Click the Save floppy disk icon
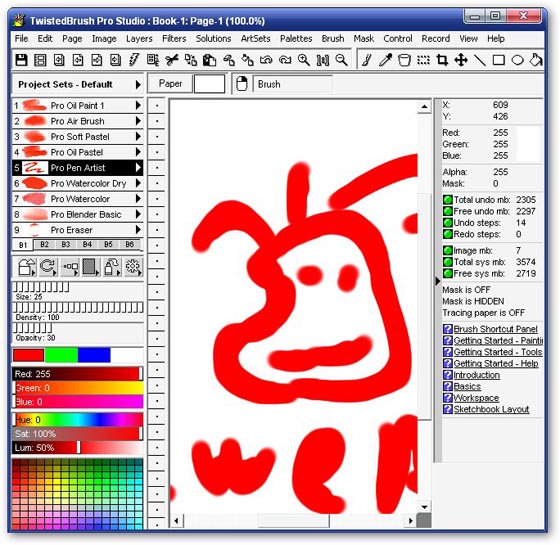560x545 pixels. coord(21,60)
